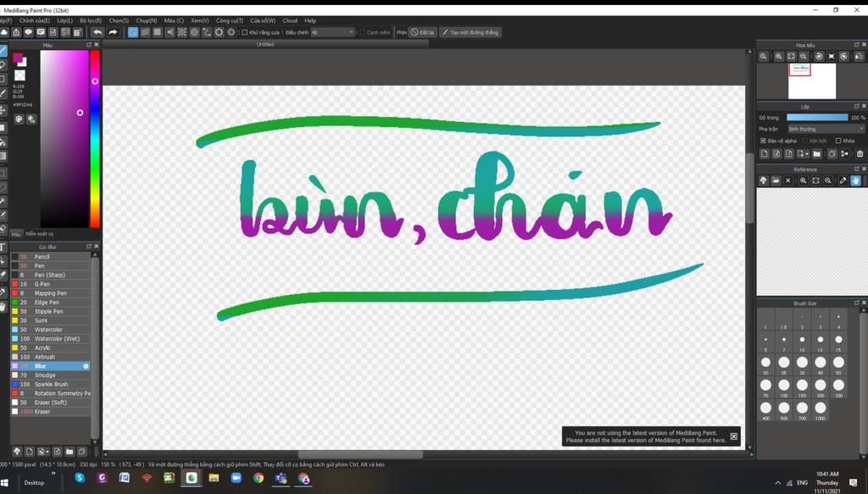
Task: Dismiss the MediBang update notification
Action: 733,436
